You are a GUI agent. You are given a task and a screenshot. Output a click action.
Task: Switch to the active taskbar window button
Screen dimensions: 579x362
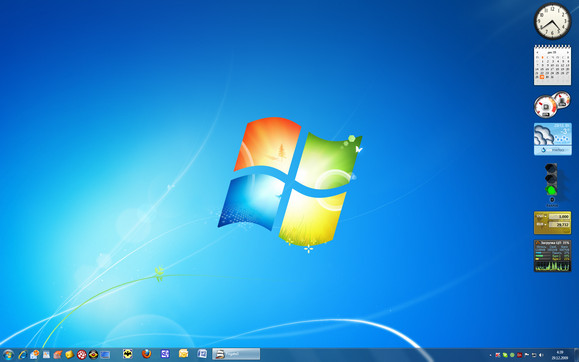pos(236,354)
